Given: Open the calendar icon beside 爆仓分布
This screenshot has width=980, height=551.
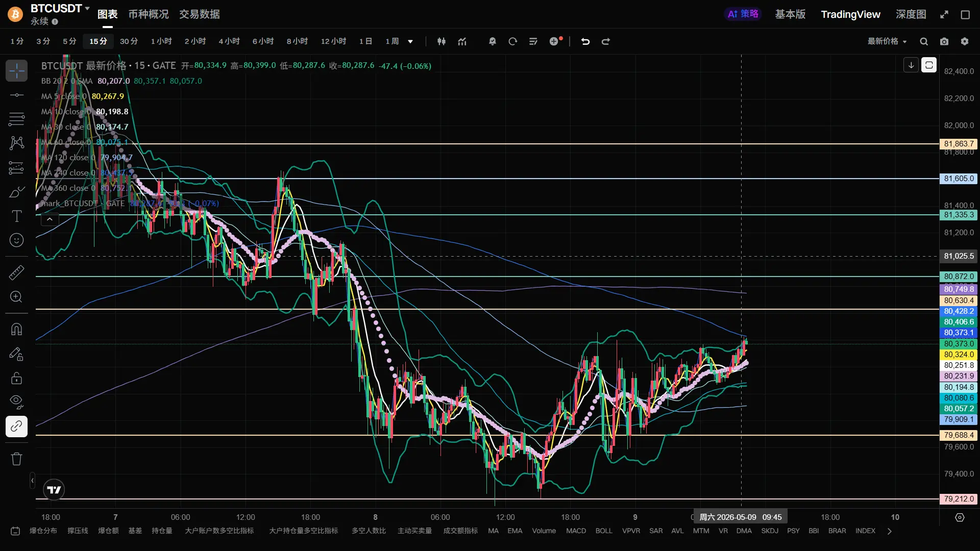Looking at the screenshot, I should pos(15,531).
